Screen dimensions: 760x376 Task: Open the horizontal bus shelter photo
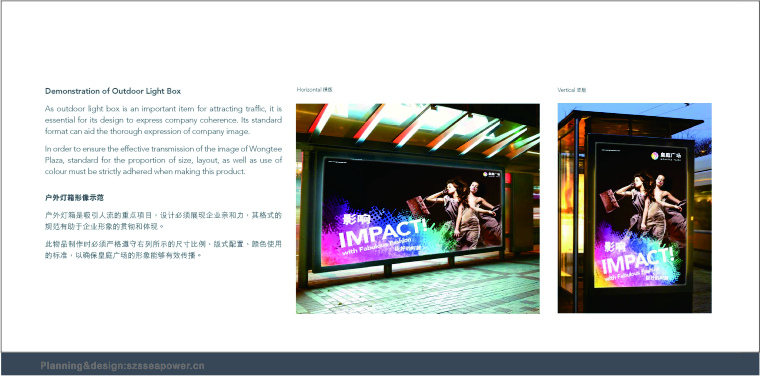tap(418, 208)
